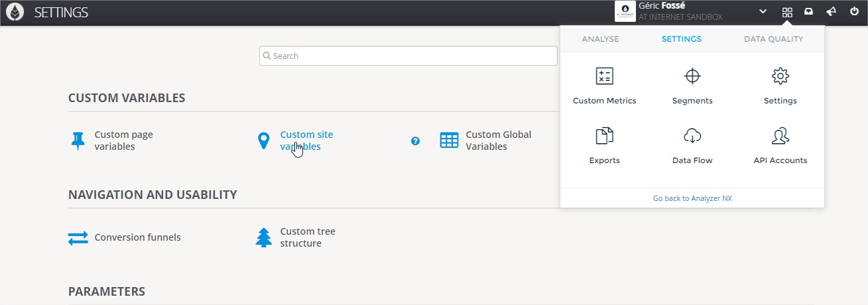Open Conversion funnels settings

pyautogui.click(x=137, y=237)
